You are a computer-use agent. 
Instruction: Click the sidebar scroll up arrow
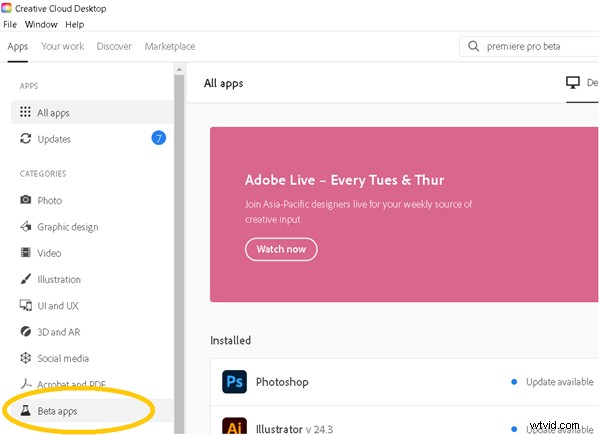(179, 70)
